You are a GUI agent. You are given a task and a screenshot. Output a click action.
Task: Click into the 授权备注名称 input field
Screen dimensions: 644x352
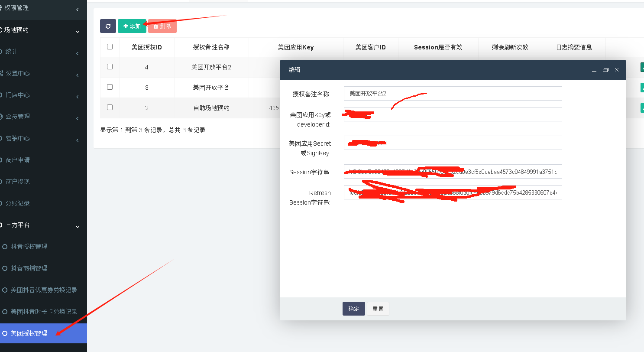453,93
